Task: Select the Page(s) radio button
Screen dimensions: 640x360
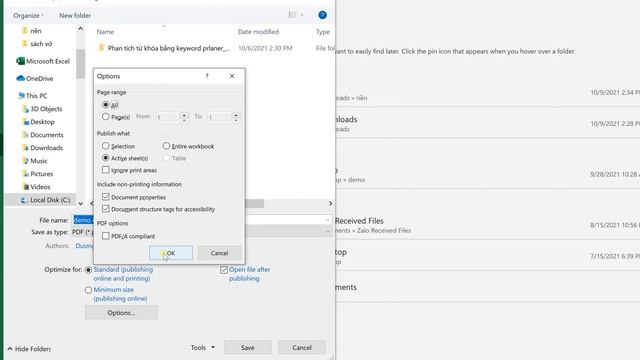Action: (x=105, y=117)
